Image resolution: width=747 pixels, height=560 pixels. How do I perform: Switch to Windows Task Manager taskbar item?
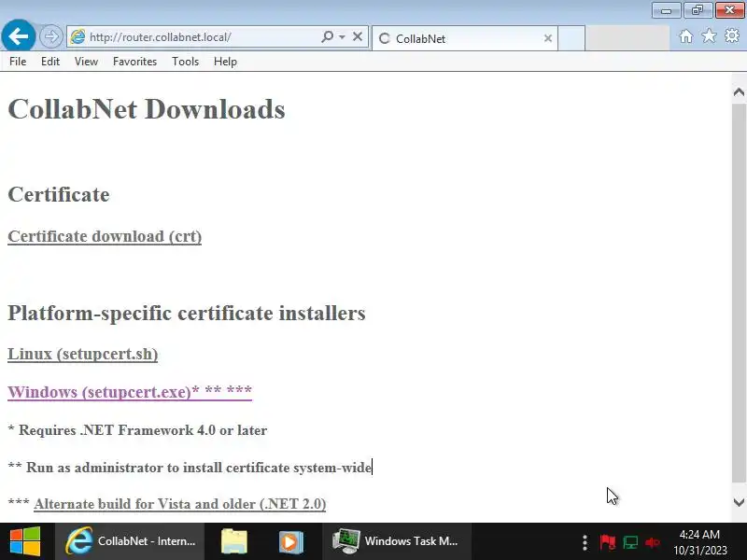pos(397,541)
